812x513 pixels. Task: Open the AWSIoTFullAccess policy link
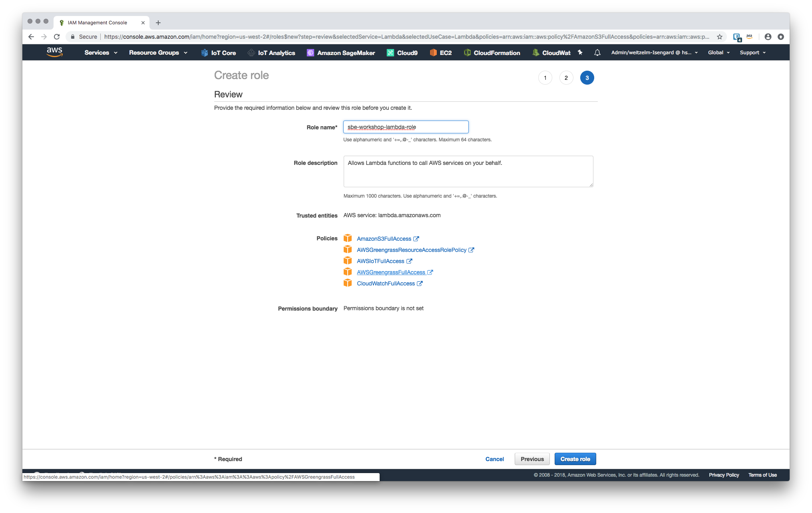point(384,261)
